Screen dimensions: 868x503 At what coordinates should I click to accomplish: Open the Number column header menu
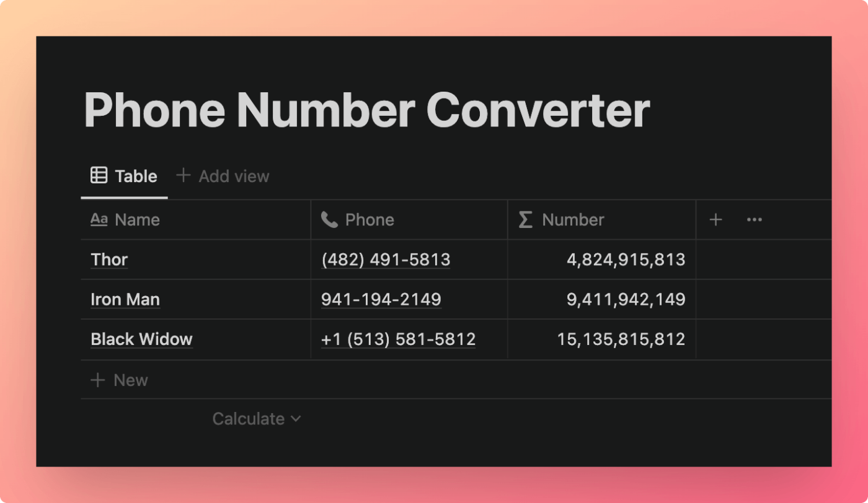pos(601,220)
